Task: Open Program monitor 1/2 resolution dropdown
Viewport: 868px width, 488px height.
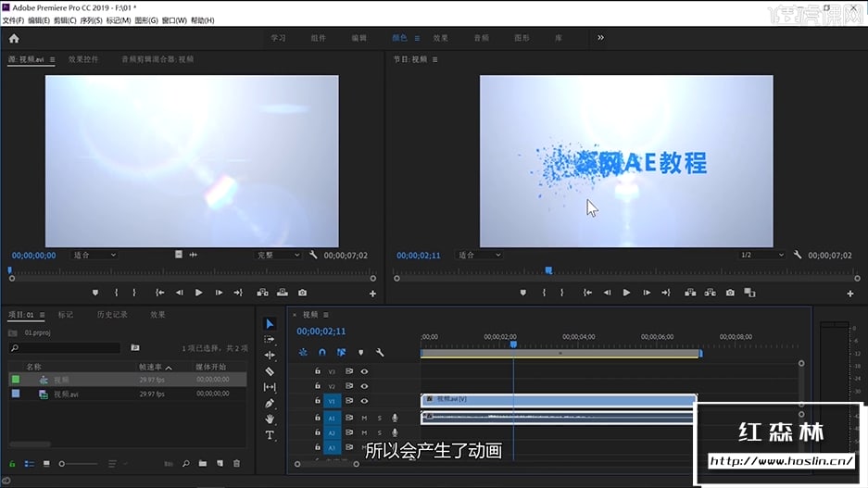Action: tap(761, 255)
